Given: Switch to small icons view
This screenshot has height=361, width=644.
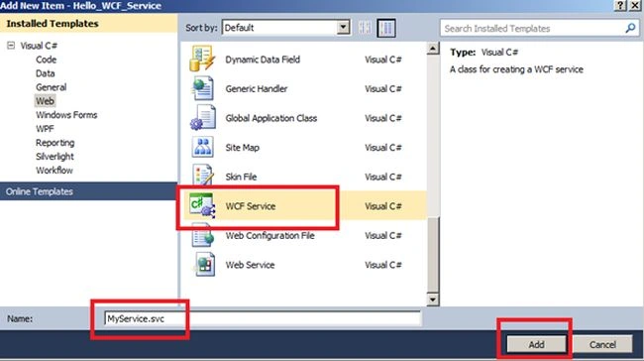Looking at the screenshot, I should [365, 28].
